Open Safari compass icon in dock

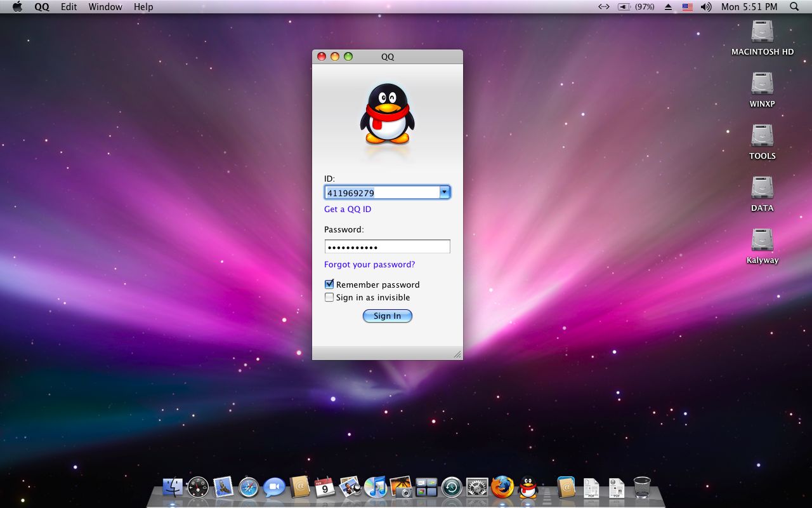(x=249, y=488)
